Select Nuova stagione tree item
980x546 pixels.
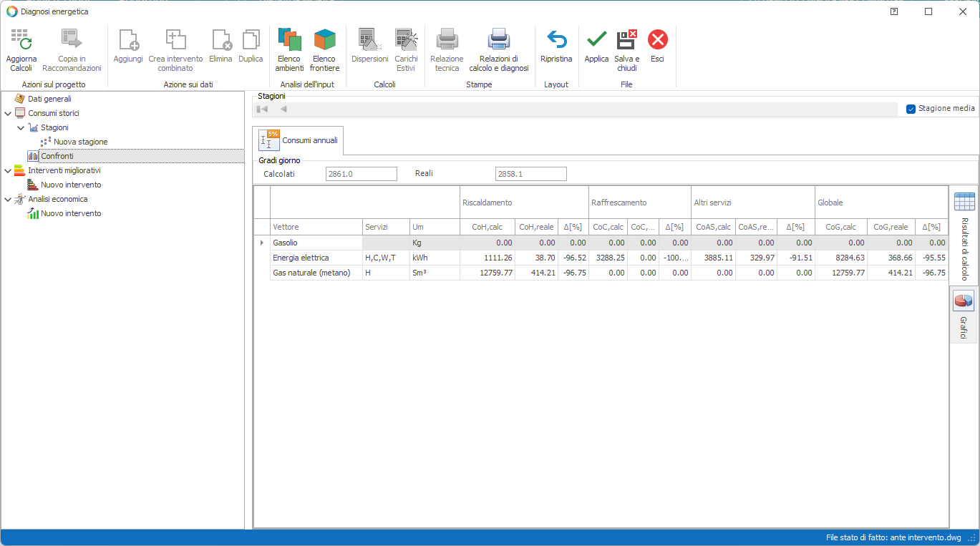click(x=80, y=142)
